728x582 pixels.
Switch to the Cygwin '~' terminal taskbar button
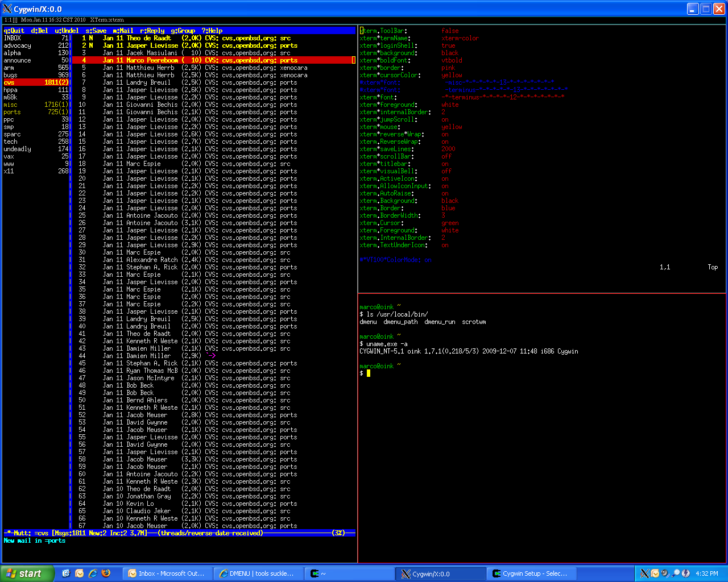[x=350, y=573]
